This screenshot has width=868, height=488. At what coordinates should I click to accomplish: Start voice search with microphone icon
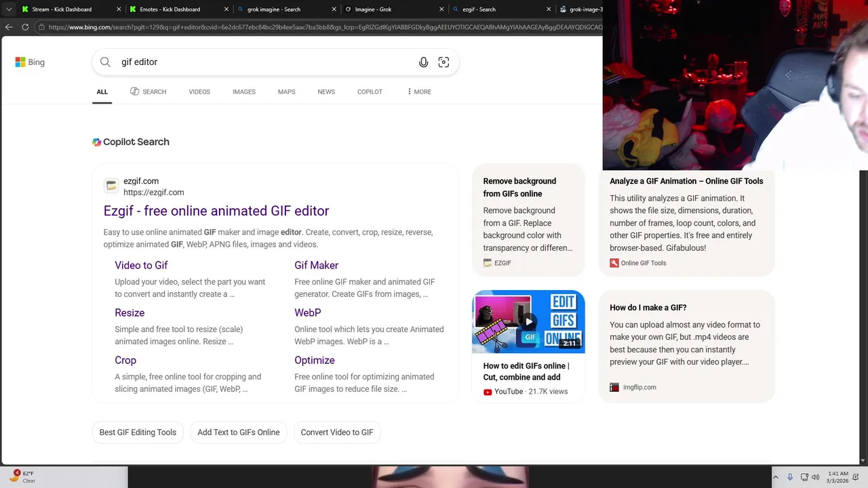coord(423,62)
